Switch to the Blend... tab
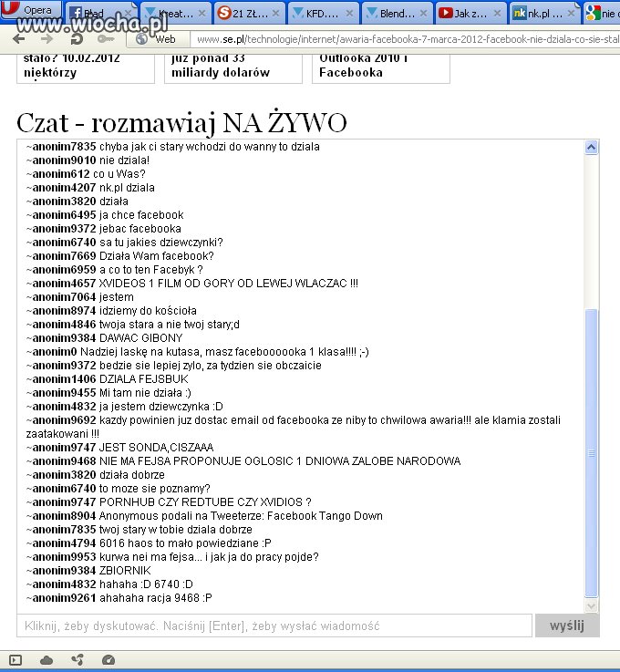 click(x=397, y=14)
